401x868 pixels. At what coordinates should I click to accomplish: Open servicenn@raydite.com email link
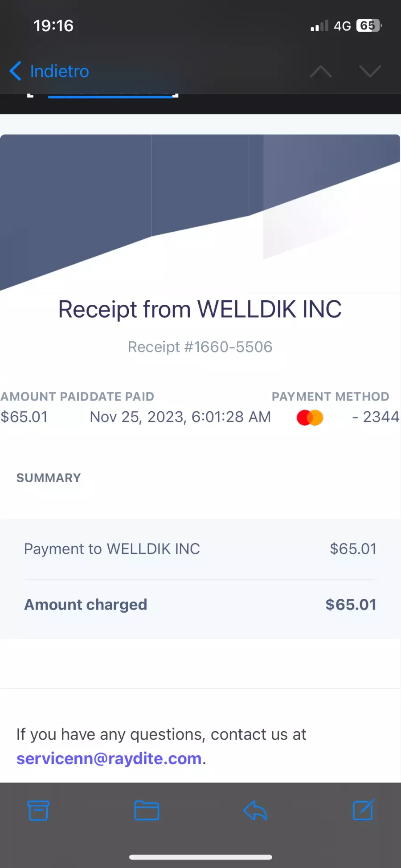[x=109, y=758]
